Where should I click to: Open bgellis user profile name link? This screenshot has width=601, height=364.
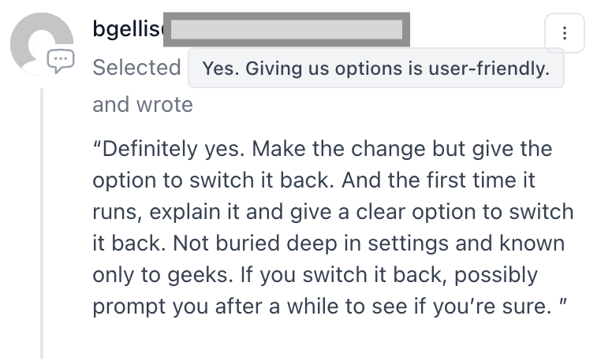click(128, 28)
